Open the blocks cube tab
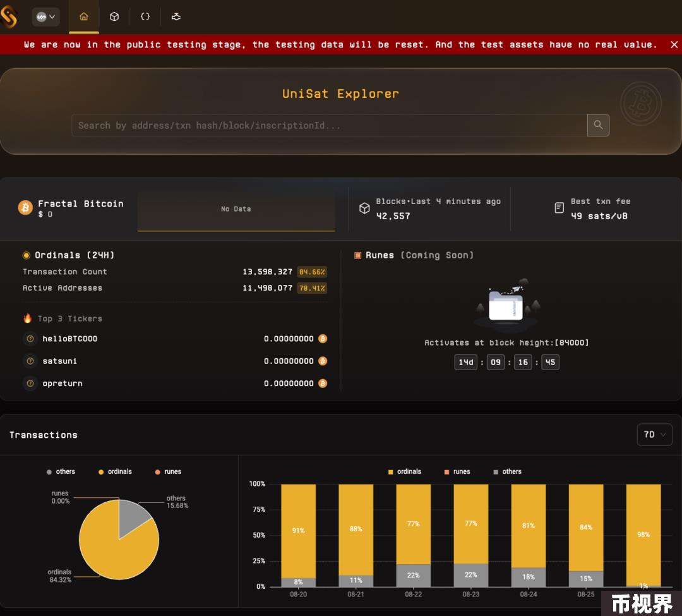Image resolution: width=682 pixels, height=616 pixels. [x=114, y=16]
